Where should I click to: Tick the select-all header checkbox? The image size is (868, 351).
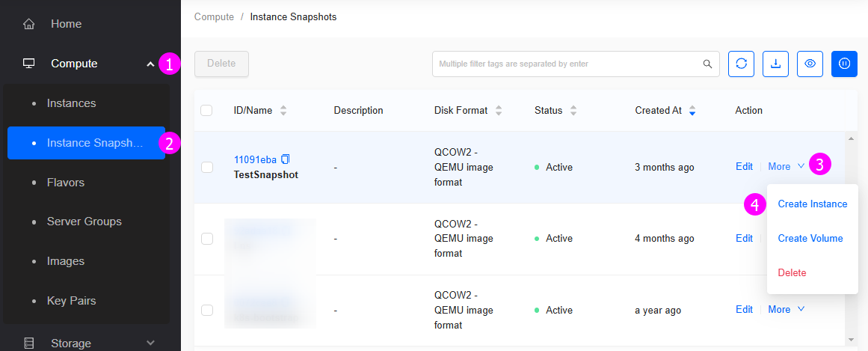click(x=206, y=110)
